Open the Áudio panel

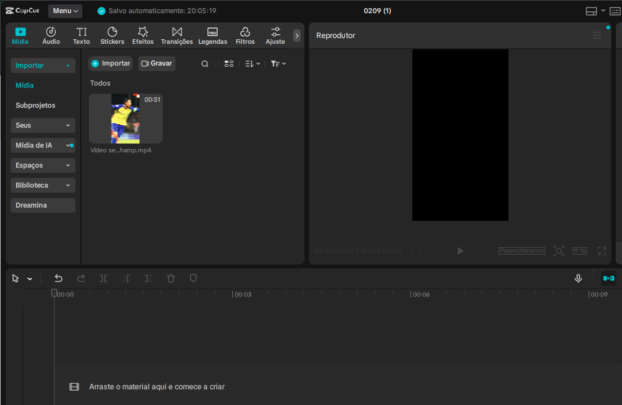coord(51,36)
